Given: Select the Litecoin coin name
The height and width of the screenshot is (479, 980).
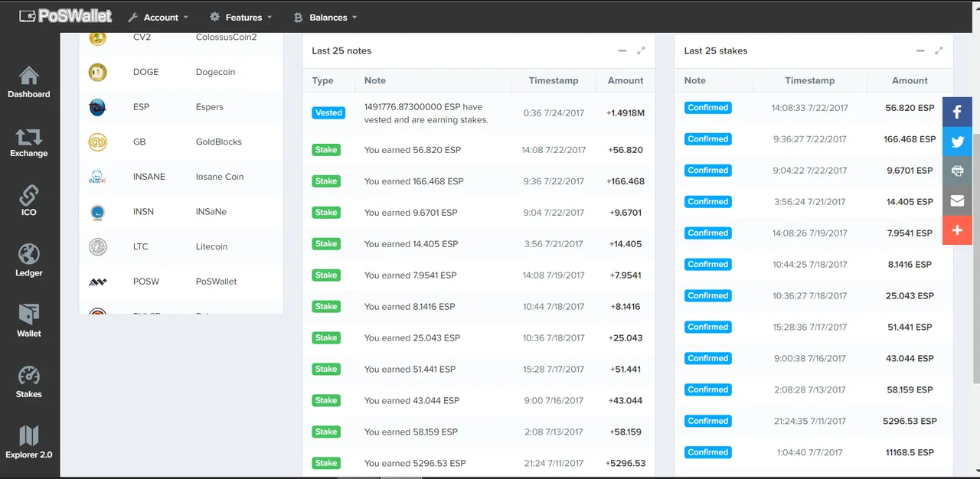Looking at the screenshot, I should (211, 246).
